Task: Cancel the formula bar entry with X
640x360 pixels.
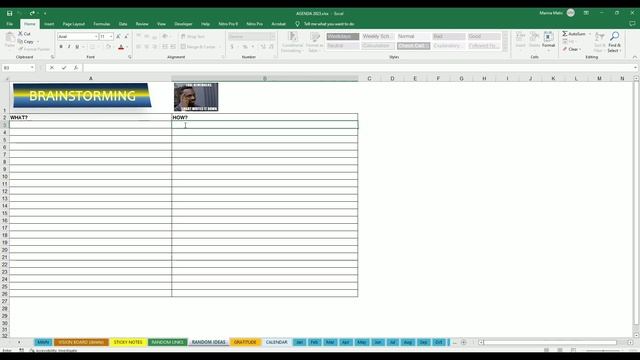Action: click(x=52, y=68)
